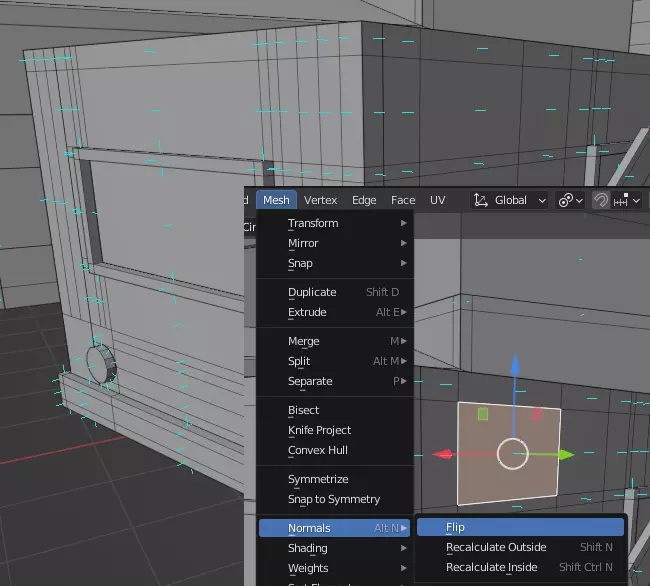Toggle the snapping magnet icon
Image resolution: width=650 pixels, height=586 pixels.
(600, 200)
